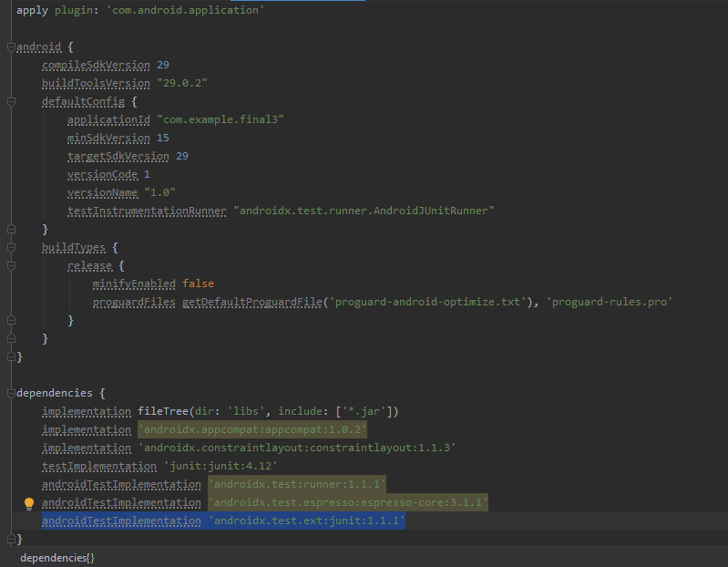Click the "com.example.final3" string

tap(220, 119)
